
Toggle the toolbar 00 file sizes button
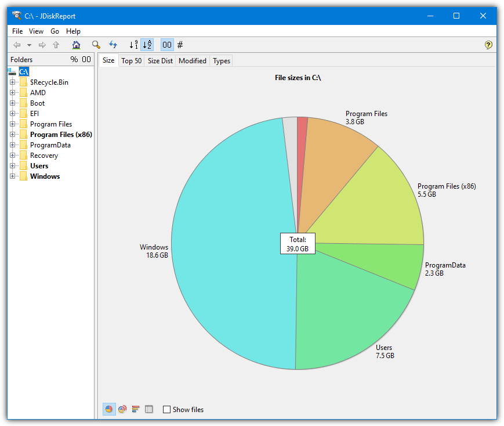tap(167, 45)
